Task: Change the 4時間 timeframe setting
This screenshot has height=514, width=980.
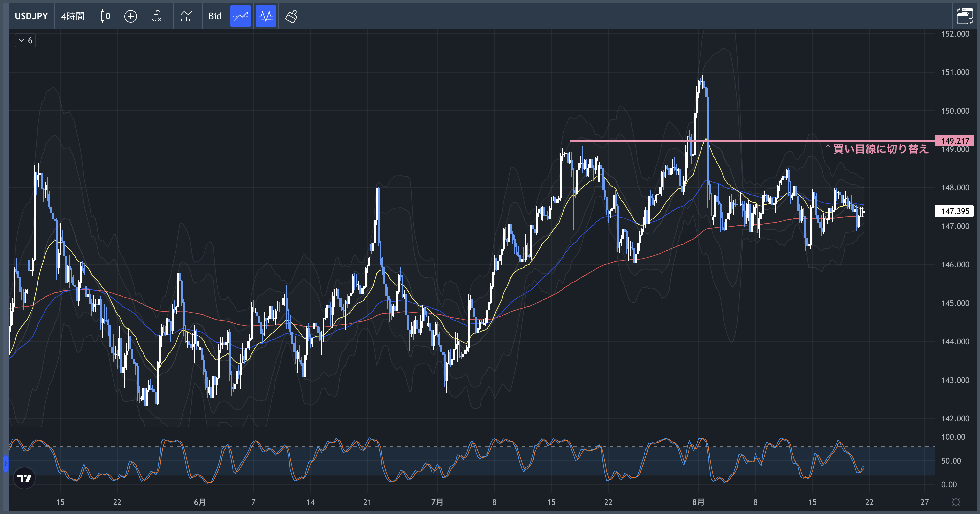Action: [x=73, y=16]
